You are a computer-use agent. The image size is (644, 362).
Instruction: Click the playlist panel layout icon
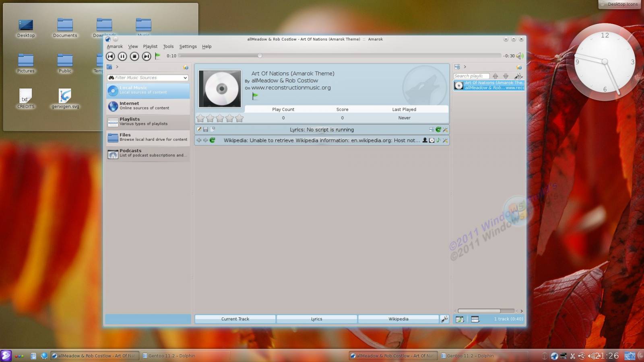pyautogui.click(x=457, y=67)
